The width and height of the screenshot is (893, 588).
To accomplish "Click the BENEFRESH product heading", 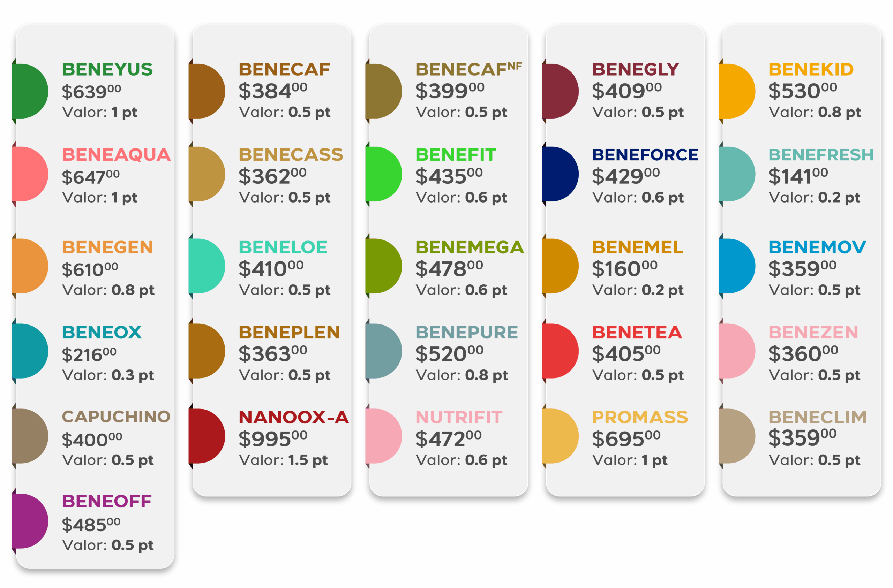I will coord(821,154).
